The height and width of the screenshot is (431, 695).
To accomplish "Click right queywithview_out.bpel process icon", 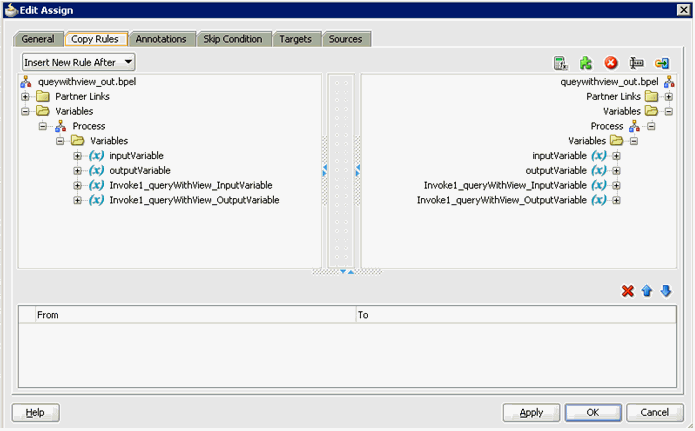I will (x=669, y=82).
